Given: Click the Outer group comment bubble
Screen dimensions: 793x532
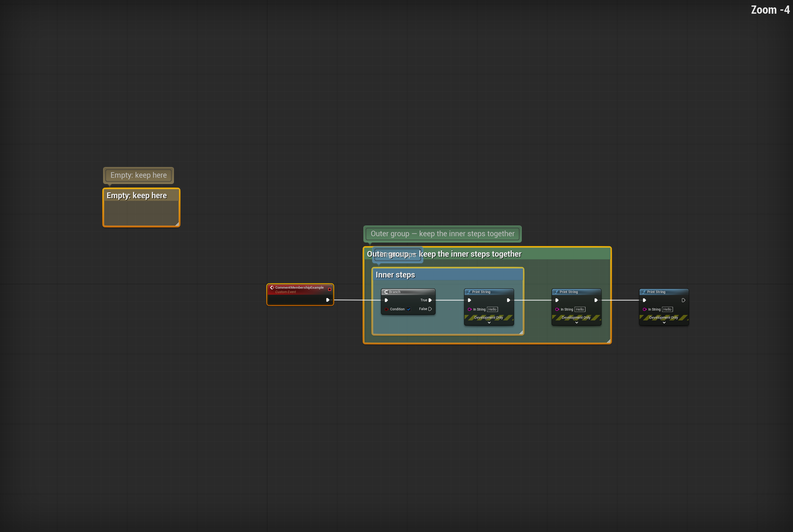Looking at the screenshot, I should pyautogui.click(x=442, y=234).
